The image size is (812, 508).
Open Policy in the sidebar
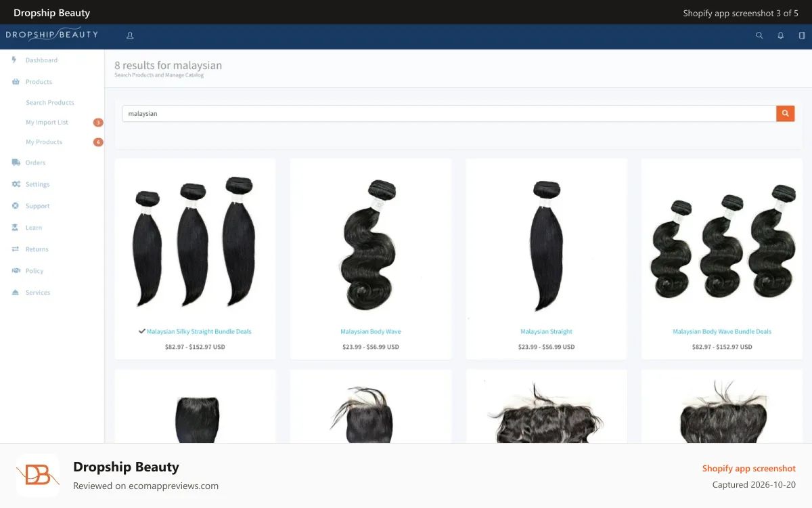tap(35, 271)
